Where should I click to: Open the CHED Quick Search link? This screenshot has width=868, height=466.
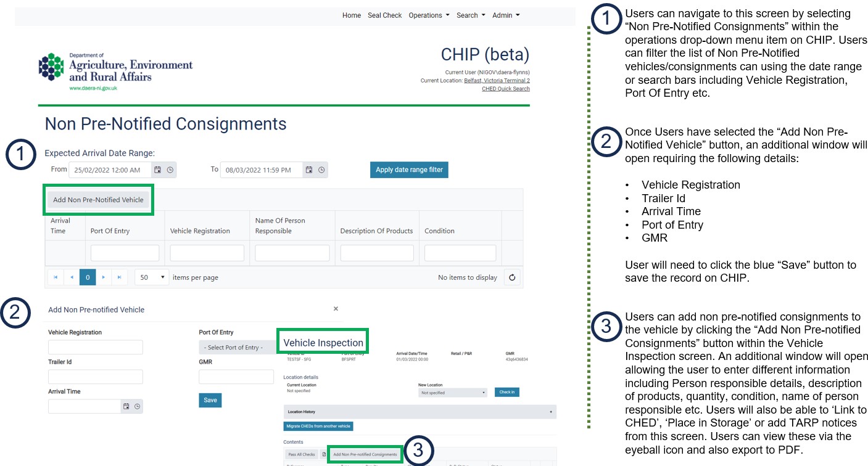coord(505,89)
